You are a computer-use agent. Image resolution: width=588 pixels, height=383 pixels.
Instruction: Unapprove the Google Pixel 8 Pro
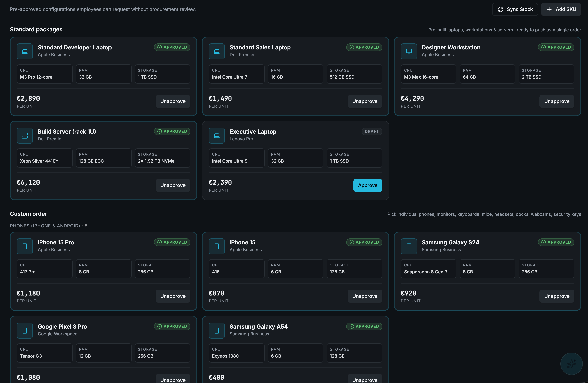pyautogui.click(x=173, y=379)
